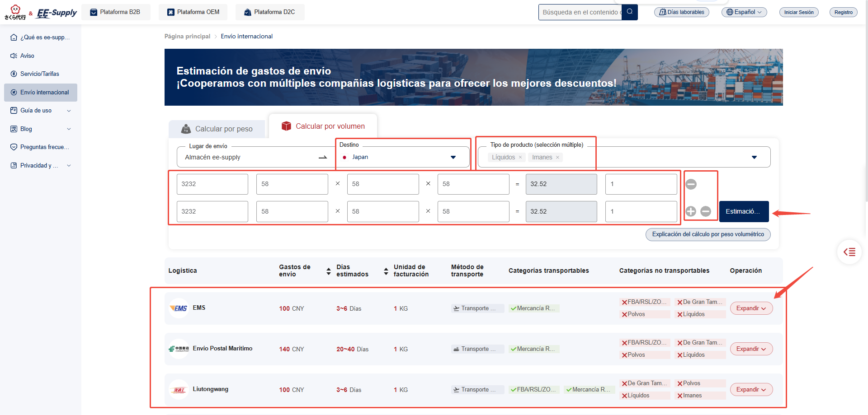This screenshot has height=415, width=868.
Task: Click the ¿Qué es ee-supp... home icon
Action: [x=14, y=37]
